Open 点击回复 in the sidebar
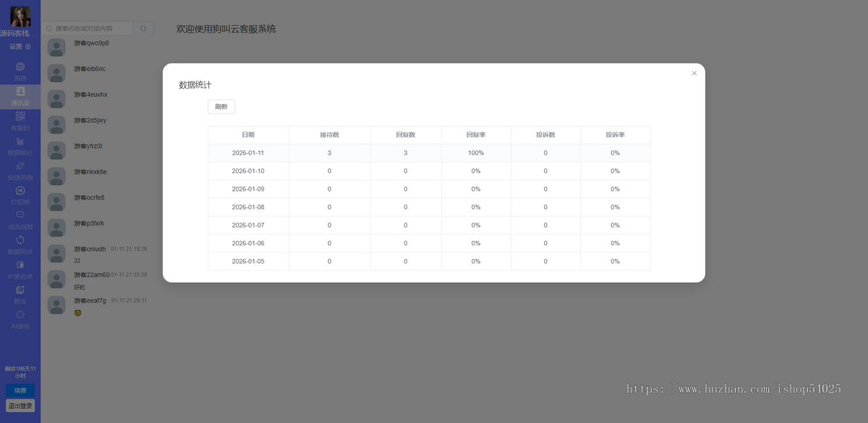 [x=20, y=221]
